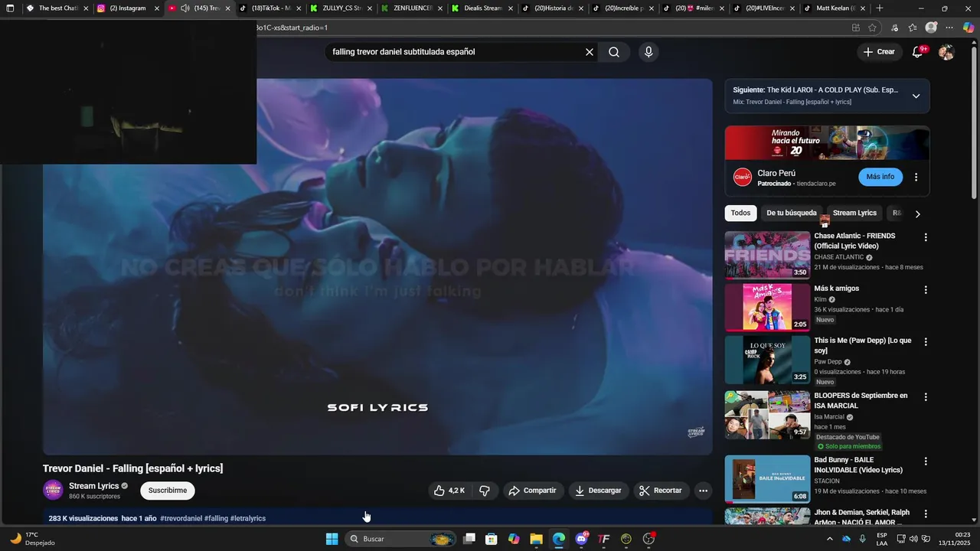
Task: Click the Recortar clip button
Action: click(661, 491)
